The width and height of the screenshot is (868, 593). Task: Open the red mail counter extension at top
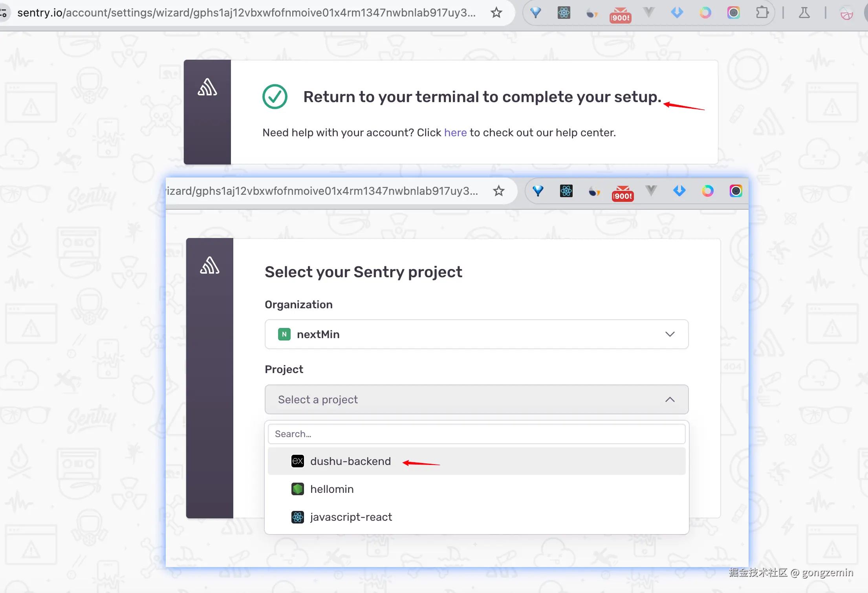pyautogui.click(x=620, y=15)
